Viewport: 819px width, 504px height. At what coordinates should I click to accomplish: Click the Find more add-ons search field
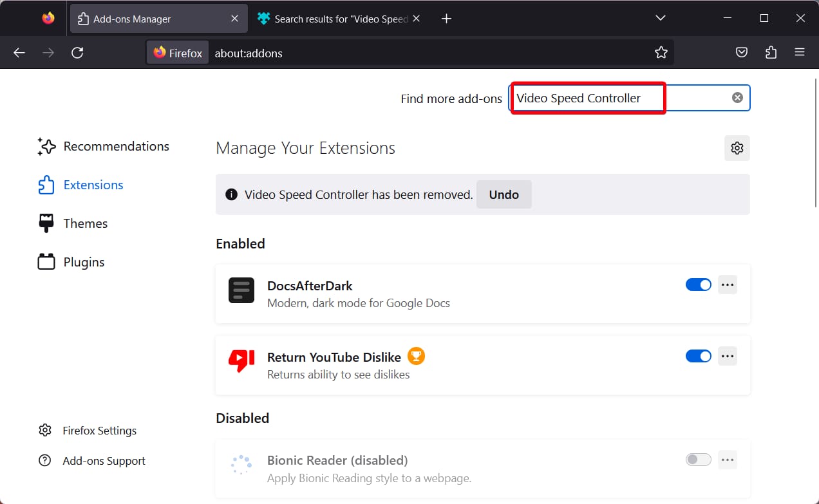pyautogui.click(x=630, y=98)
